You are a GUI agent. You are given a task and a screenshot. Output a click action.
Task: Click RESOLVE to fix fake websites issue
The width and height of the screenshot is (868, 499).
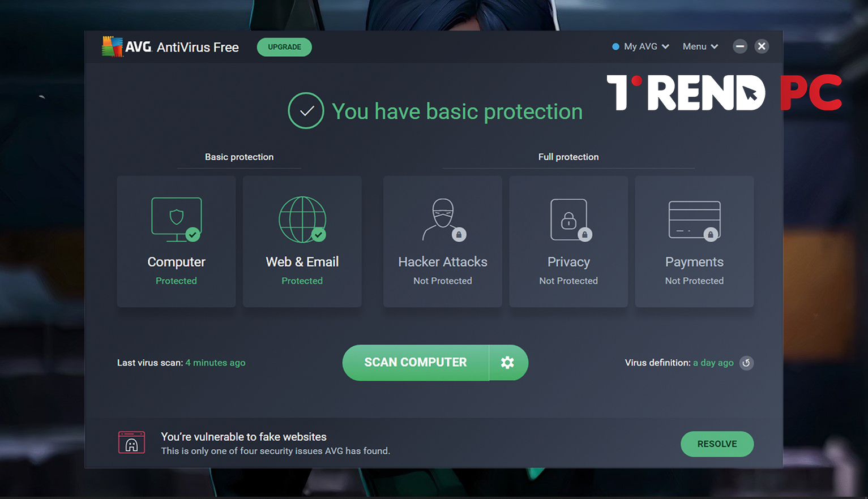click(717, 444)
